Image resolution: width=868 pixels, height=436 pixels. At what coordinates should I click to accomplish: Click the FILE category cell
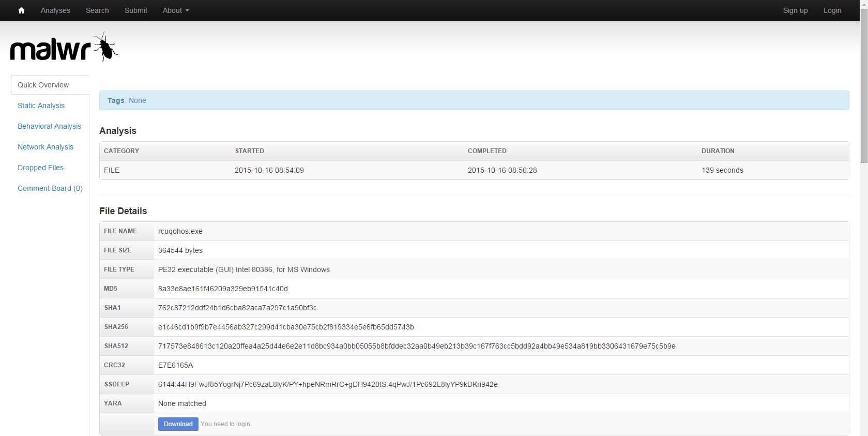click(112, 170)
